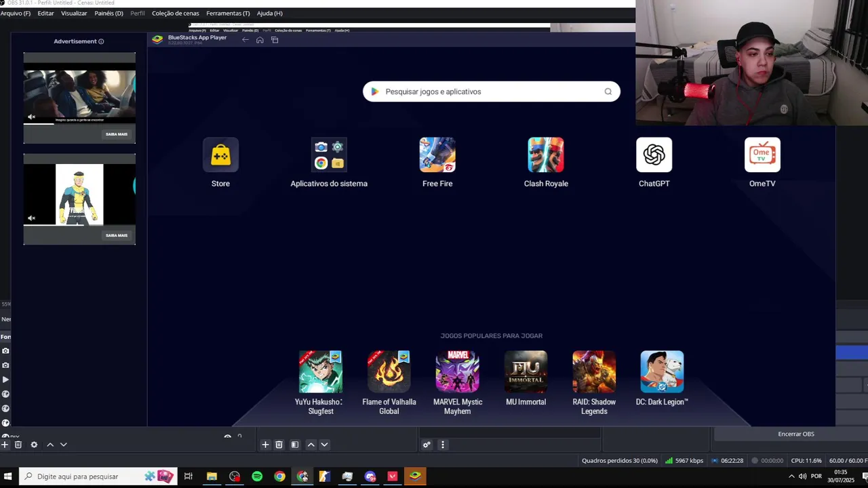Open the Advertisement info icon
Screen dimensions: 868x488
click(x=101, y=41)
